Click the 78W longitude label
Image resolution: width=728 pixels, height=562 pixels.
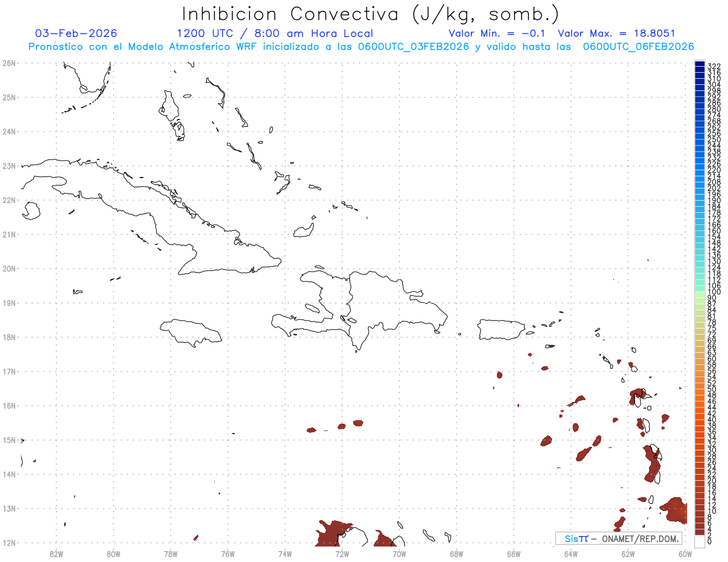click(170, 554)
